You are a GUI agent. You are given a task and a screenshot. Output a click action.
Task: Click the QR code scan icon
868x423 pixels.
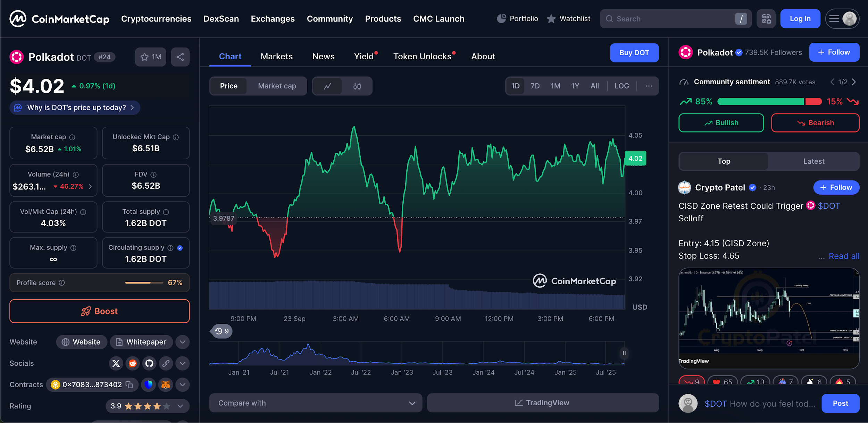coord(766,19)
